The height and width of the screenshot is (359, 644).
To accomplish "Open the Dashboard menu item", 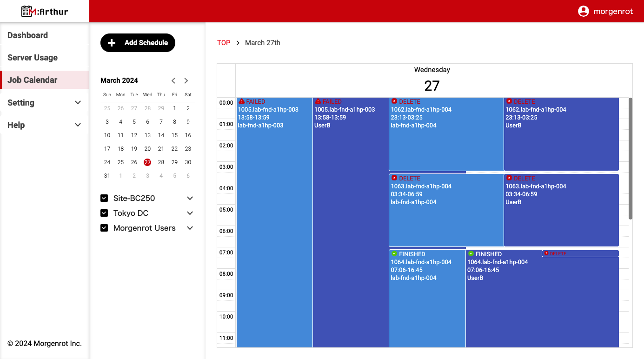I will [x=28, y=35].
